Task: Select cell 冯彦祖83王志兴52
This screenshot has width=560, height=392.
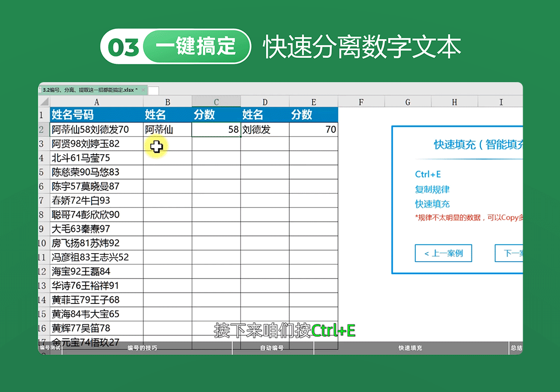Action: 97,257
